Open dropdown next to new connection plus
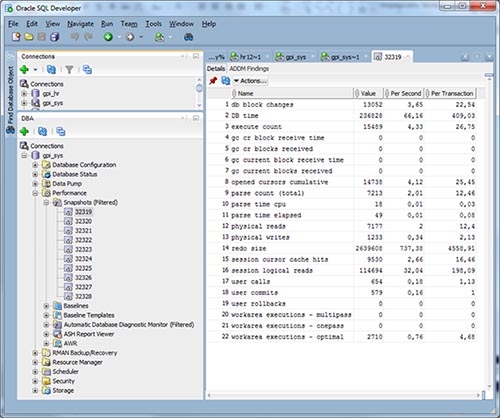Image resolution: width=500 pixels, height=418 pixels. click(x=35, y=70)
